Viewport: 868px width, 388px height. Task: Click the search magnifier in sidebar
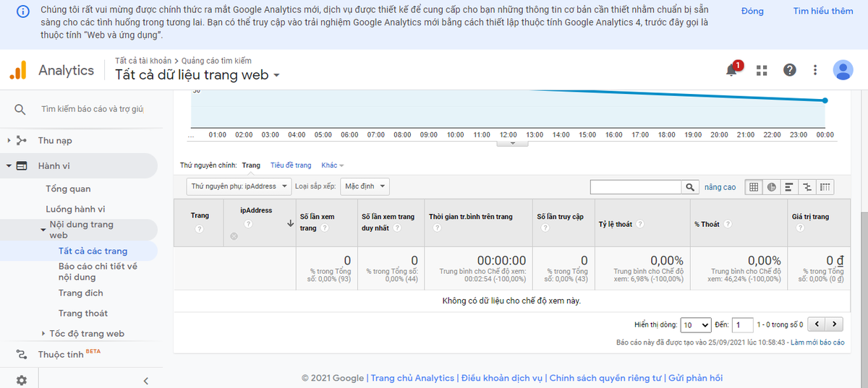(20, 109)
